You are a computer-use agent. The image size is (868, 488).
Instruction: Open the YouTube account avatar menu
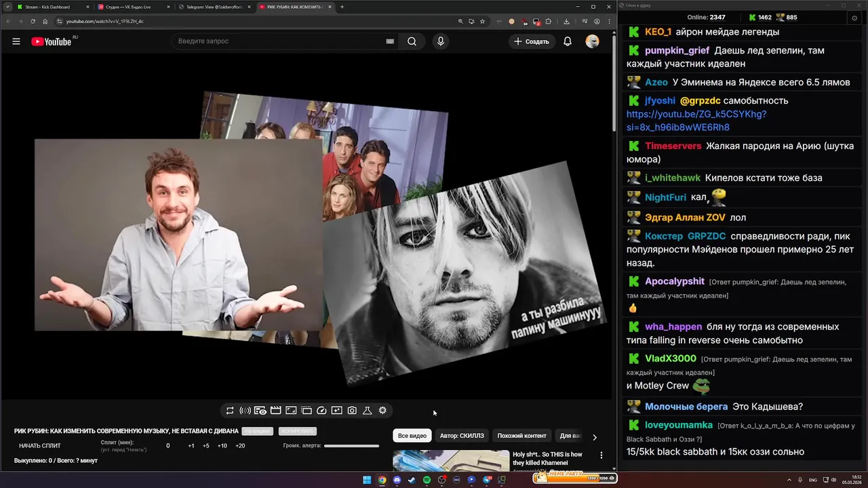(593, 41)
